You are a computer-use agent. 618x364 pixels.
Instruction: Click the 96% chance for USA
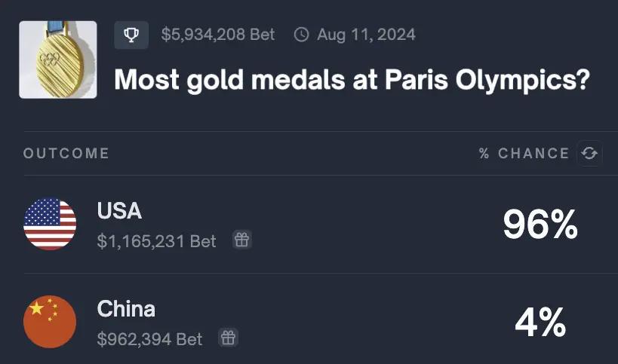[540, 225]
